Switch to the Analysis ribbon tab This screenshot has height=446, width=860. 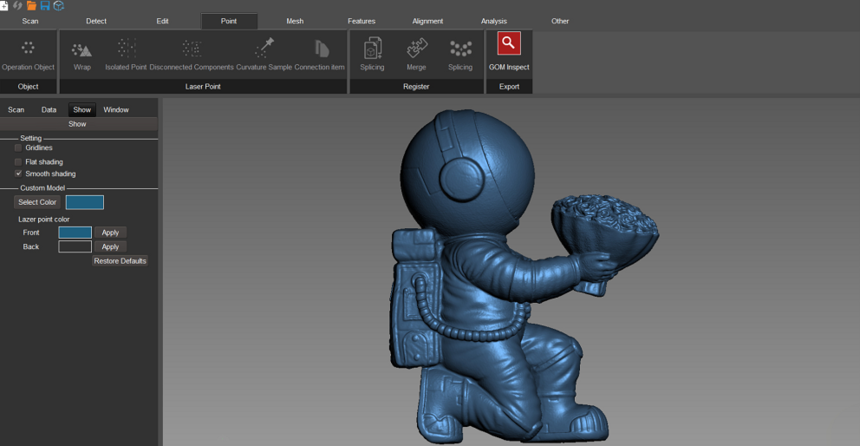tap(494, 21)
